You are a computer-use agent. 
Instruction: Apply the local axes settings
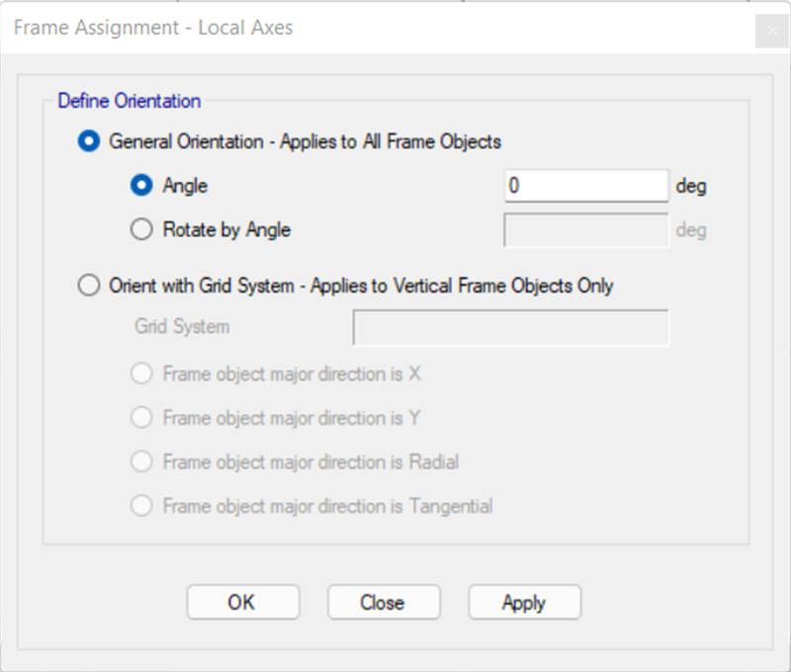click(x=525, y=602)
